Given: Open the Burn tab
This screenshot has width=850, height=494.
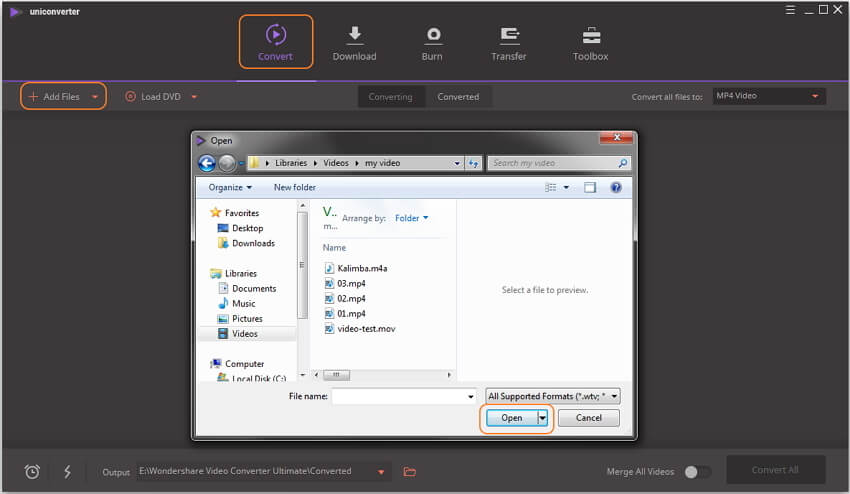Looking at the screenshot, I should (x=432, y=43).
